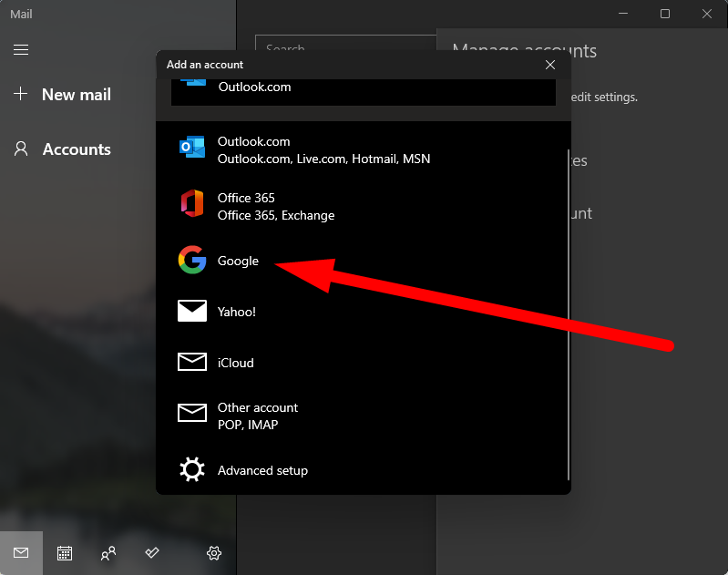Maximize the Mail window
This screenshot has height=575, width=728.
[665, 14]
